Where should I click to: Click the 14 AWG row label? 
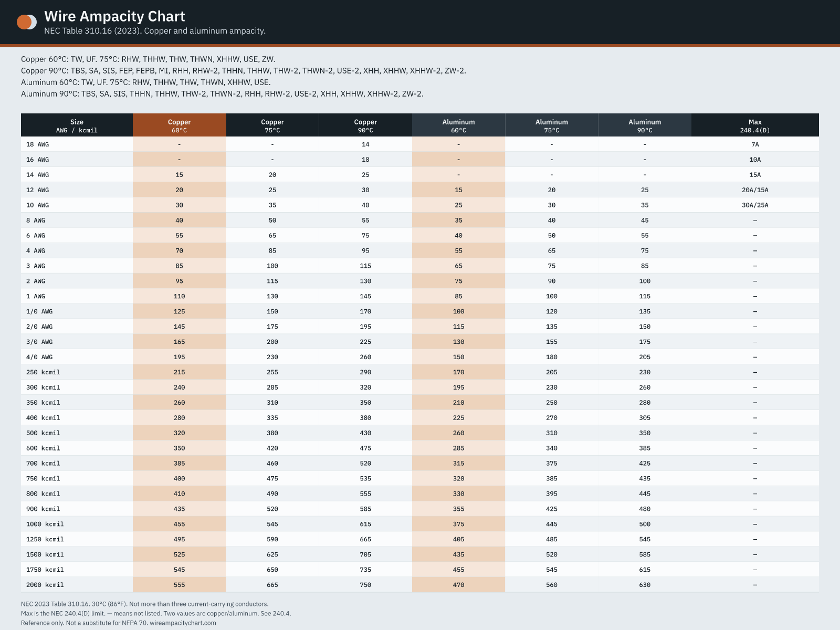[x=37, y=175]
